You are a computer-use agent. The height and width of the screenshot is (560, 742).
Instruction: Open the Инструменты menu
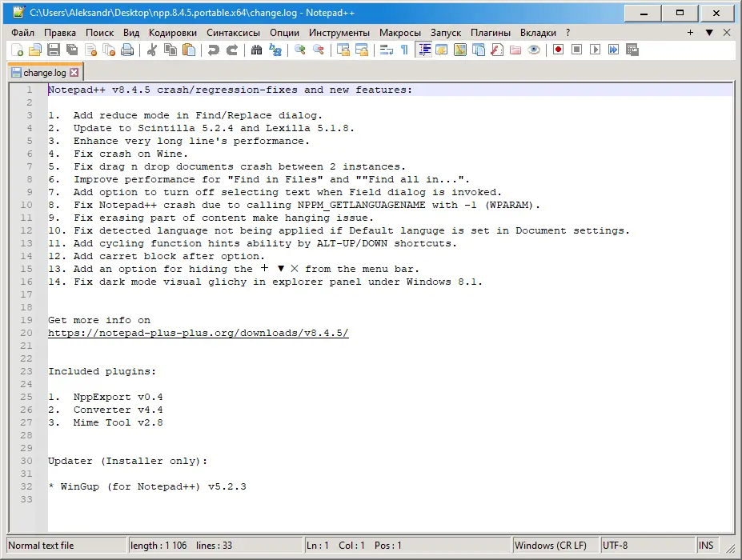pyautogui.click(x=339, y=33)
